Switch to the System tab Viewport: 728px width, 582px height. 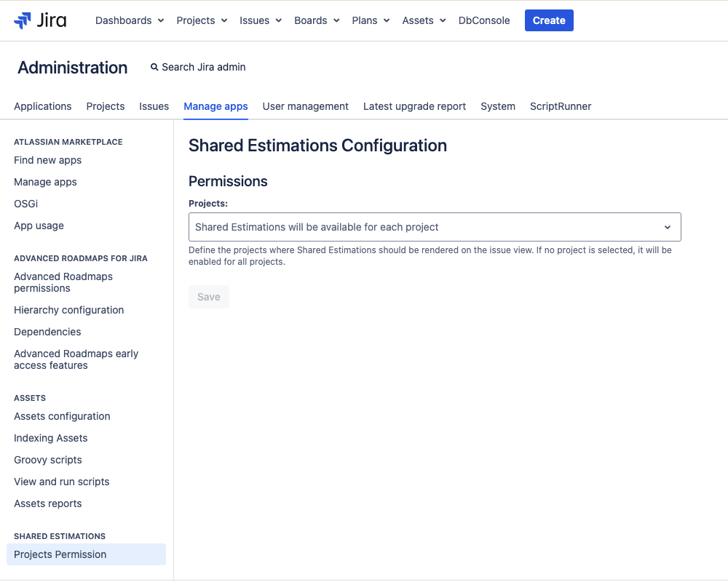[x=497, y=106]
